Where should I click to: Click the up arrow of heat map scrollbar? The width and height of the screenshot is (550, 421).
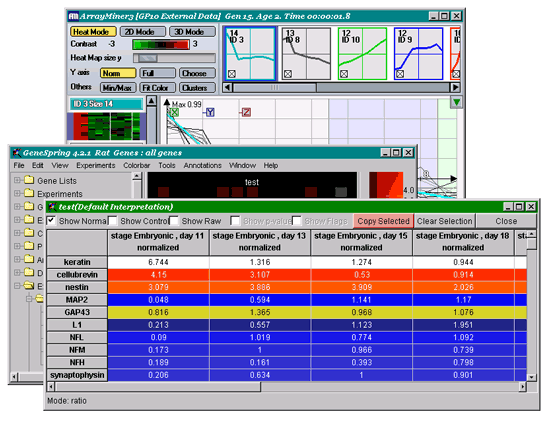tap(151, 101)
